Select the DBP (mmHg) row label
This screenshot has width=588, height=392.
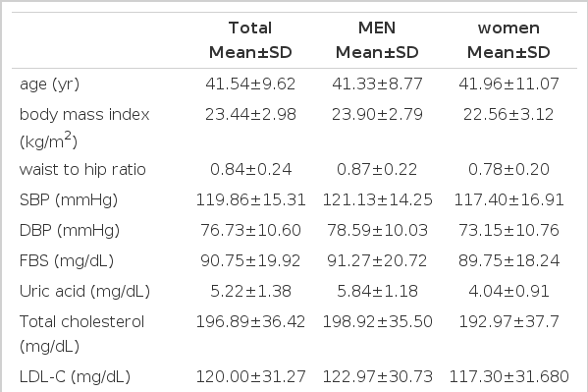tap(70, 230)
